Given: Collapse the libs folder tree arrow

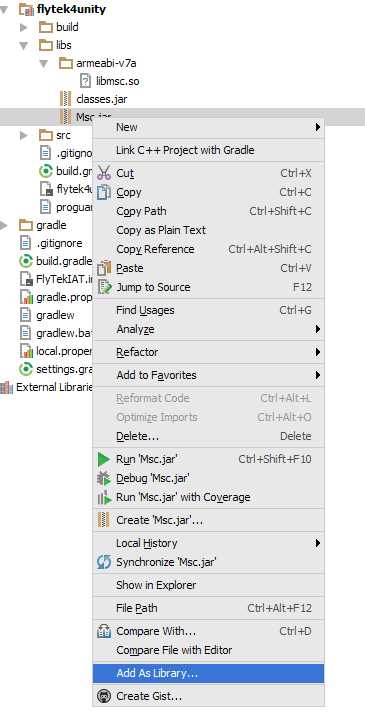Looking at the screenshot, I should (x=24, y=45).
